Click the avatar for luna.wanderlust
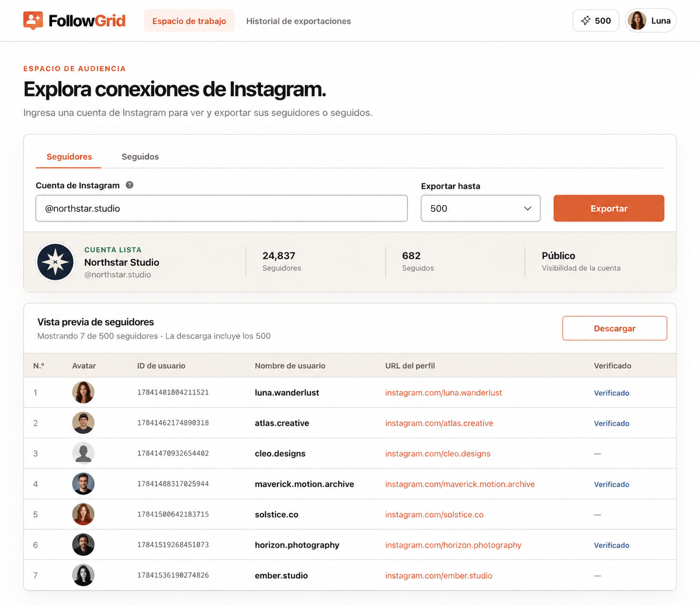700x606 pixels. [83, 393]
